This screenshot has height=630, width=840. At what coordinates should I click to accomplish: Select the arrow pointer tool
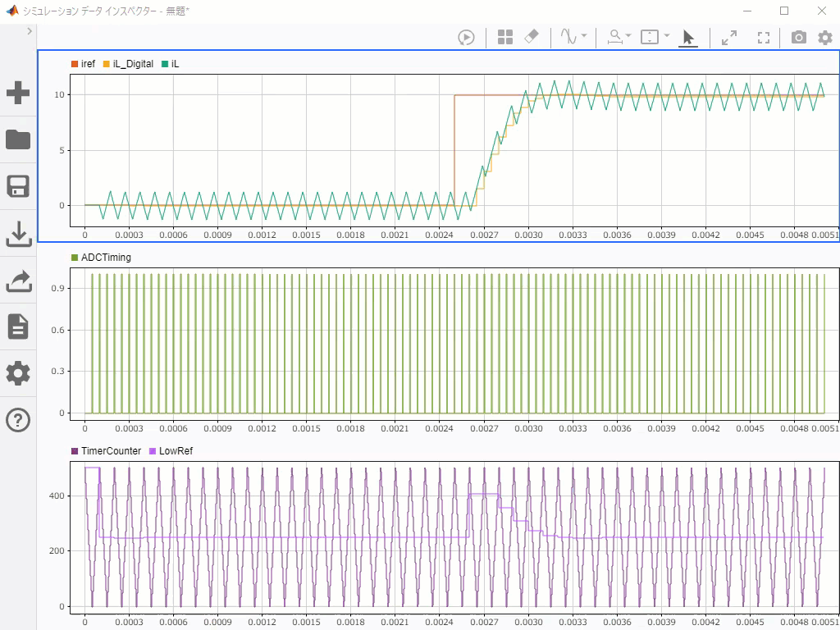(x=688, y=37)
